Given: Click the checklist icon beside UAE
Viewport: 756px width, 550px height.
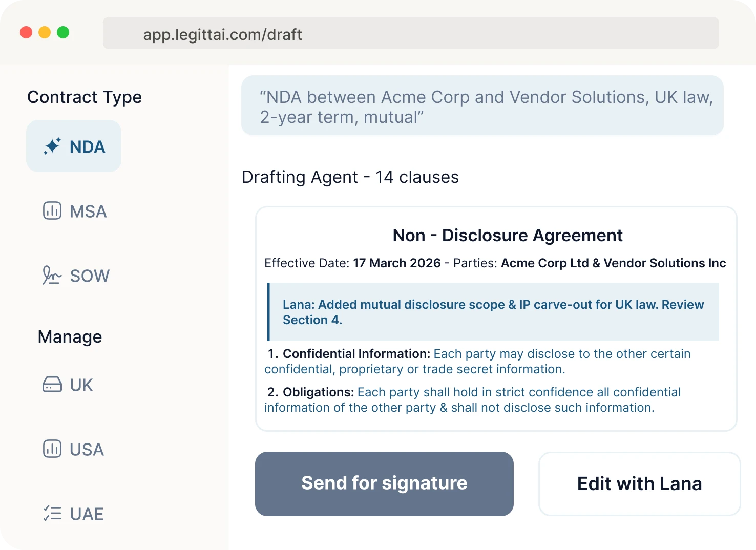Looking at the screenshot, I should coord(51,514).
